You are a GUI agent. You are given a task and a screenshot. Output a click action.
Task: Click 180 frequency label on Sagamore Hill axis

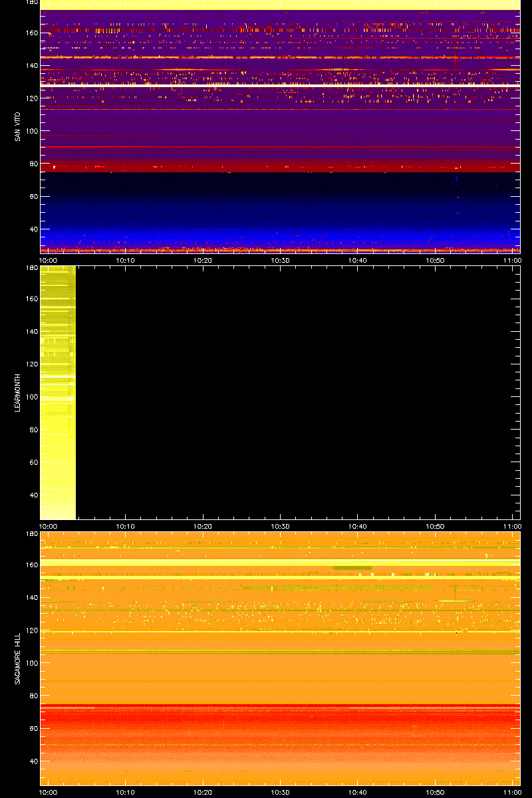32,535
